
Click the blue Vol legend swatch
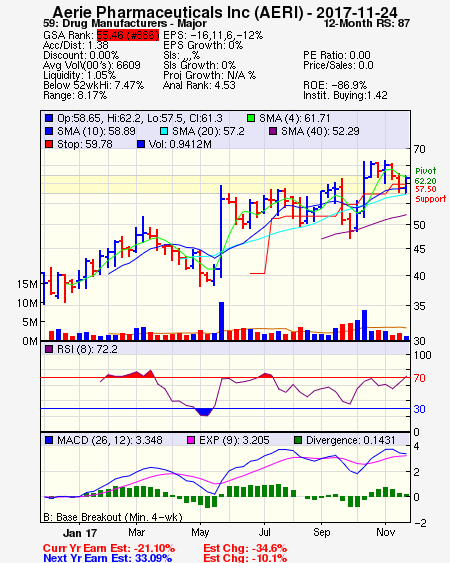[x=141, y=144]
